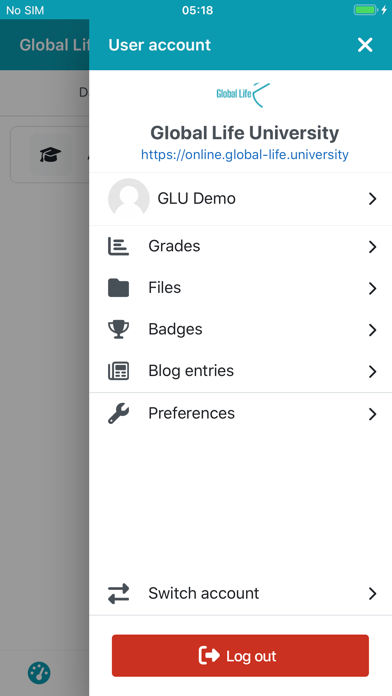Expand the Blog entries row arrow

372,372
